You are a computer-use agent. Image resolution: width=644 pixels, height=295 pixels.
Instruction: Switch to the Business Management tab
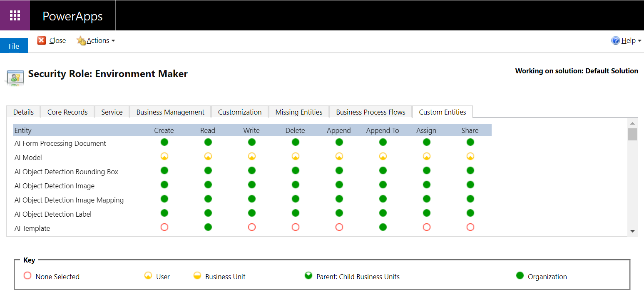(170, 112)
